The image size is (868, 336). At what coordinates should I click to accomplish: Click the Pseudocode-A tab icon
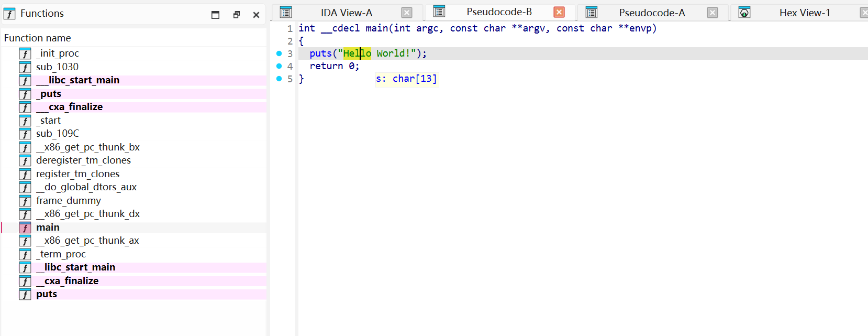[592, 12]
